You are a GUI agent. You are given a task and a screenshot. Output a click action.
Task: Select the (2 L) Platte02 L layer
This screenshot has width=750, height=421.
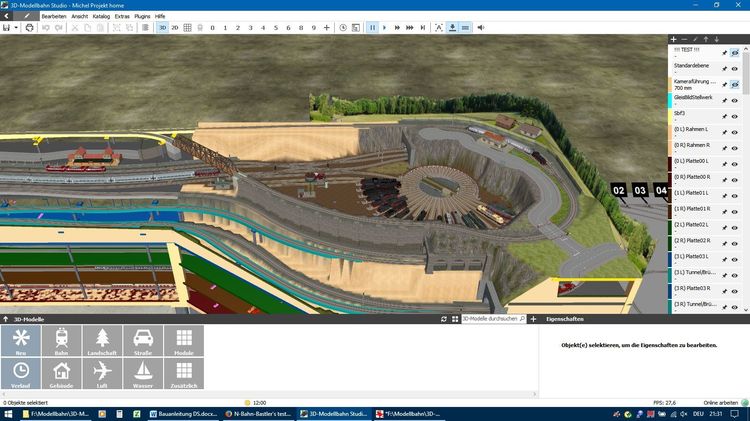tap(706, 227)
